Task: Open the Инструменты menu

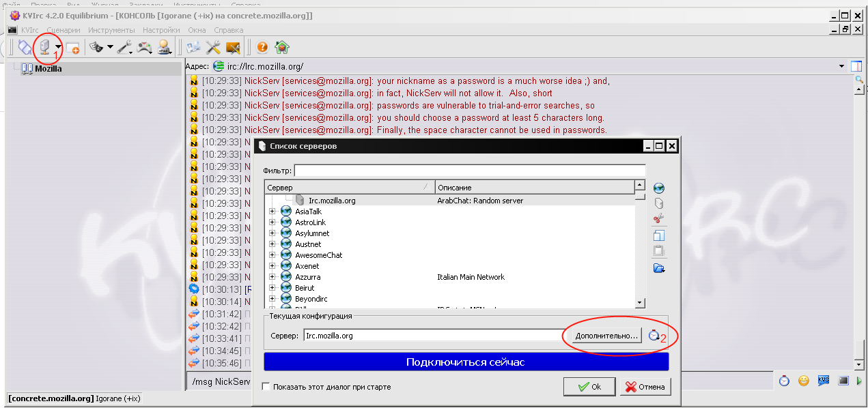Action: [x=111, y=30]
